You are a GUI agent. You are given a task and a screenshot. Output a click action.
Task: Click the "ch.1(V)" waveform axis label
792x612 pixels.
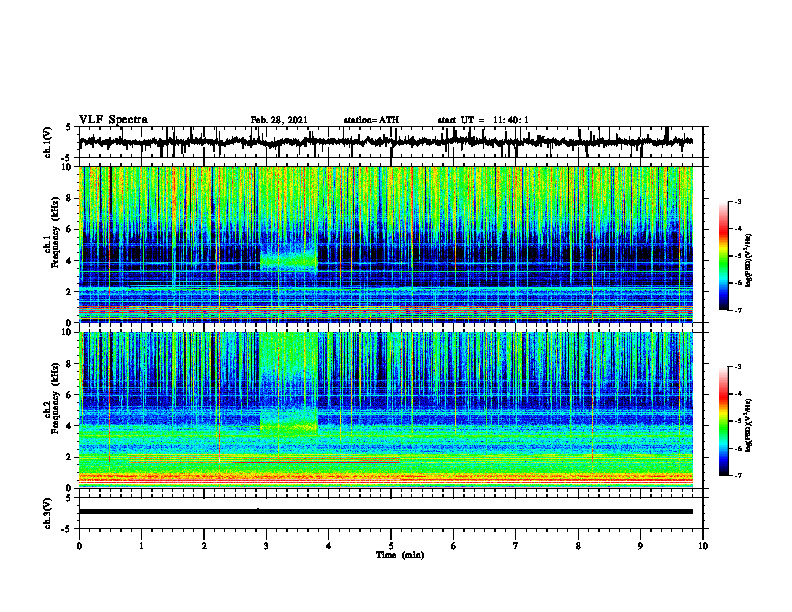tap(48, 142)
